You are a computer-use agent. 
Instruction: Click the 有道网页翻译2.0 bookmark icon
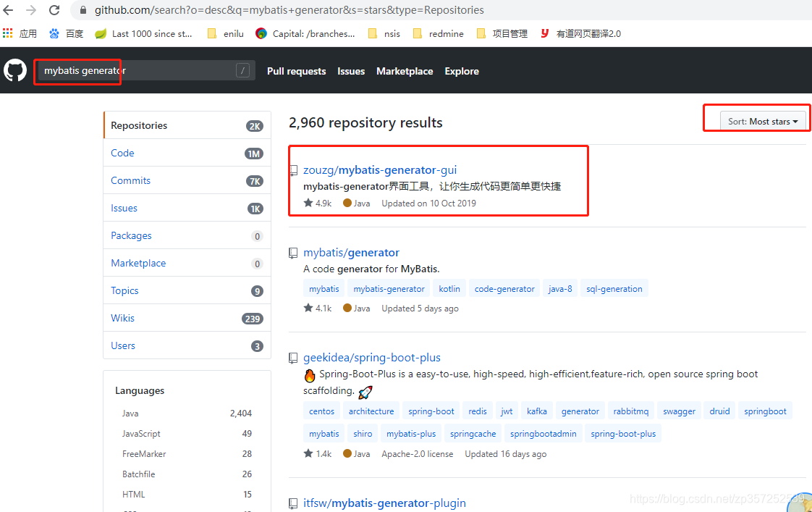[544, 33]
